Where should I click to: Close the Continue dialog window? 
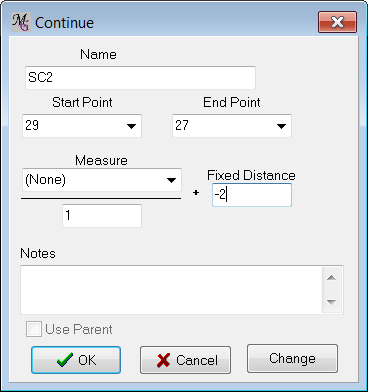click(x=337, y=22)
